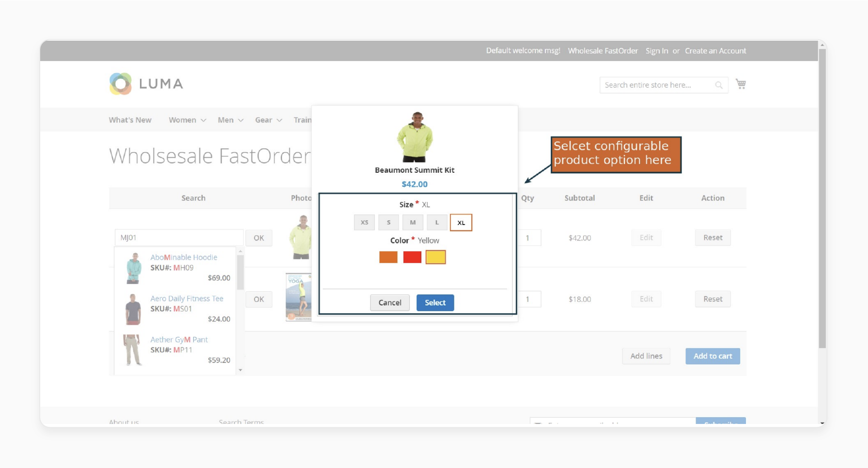Choose AboMInable Hoodie suggestion
This screenshot has height=468, width=868.
[x=184, y=257]
